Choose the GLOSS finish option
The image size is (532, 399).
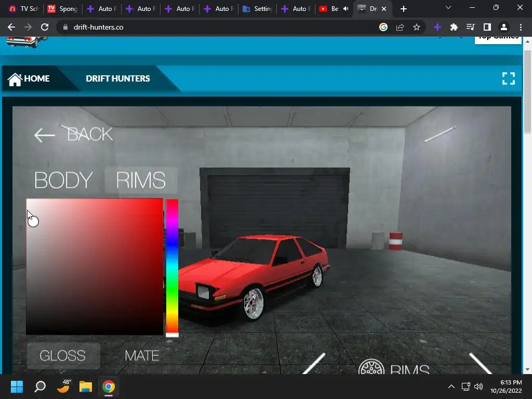[x=63, y=356]
